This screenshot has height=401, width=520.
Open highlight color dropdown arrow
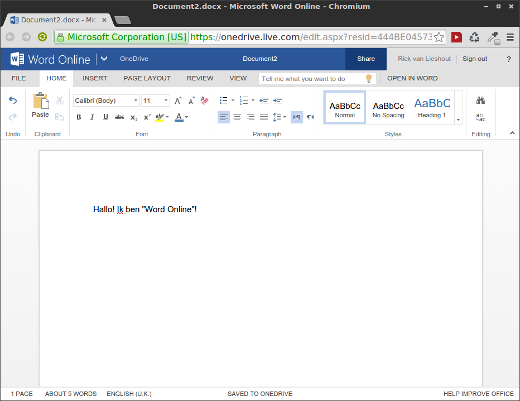point(167,117)
